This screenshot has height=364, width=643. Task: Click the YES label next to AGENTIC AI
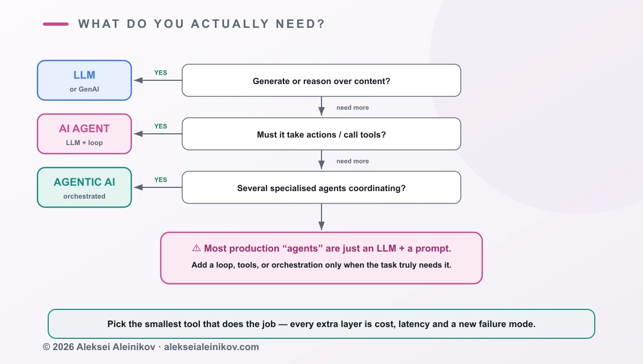point(161,180)
